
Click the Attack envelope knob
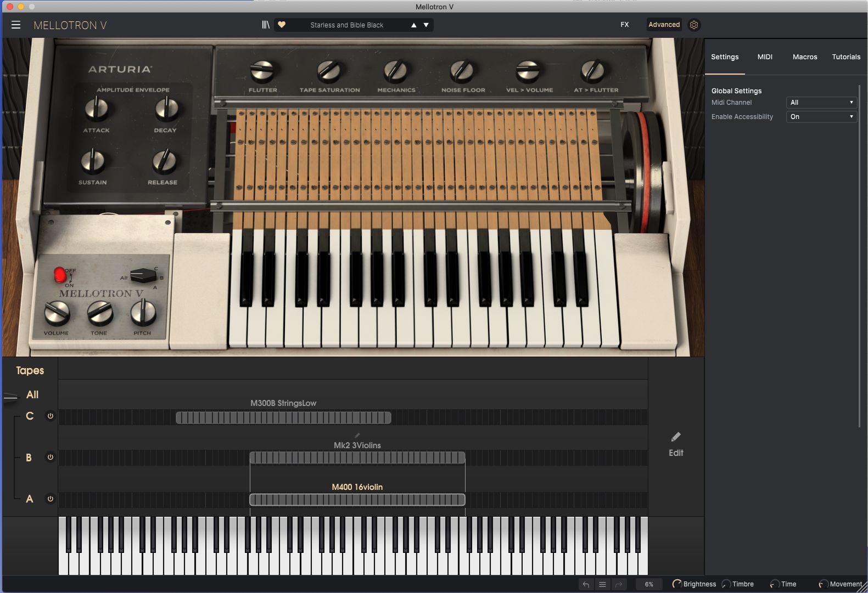coord(96,109)
